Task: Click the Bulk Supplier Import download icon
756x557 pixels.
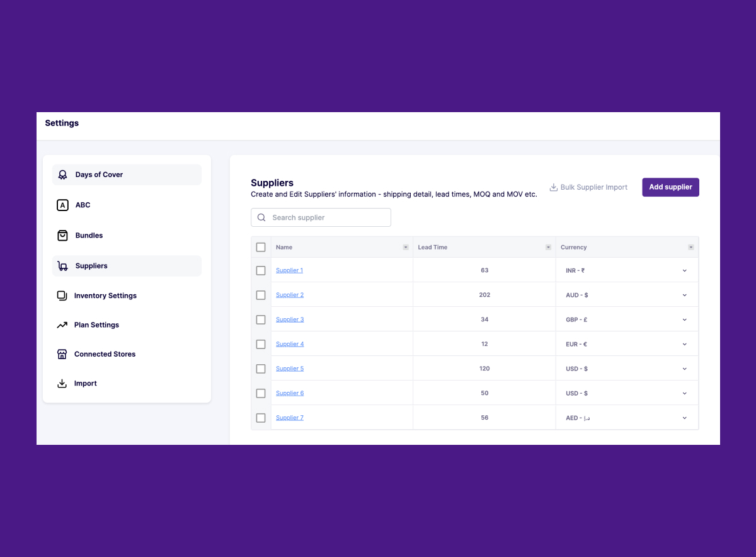Action: pyautogui.click(x=554, y=187)
